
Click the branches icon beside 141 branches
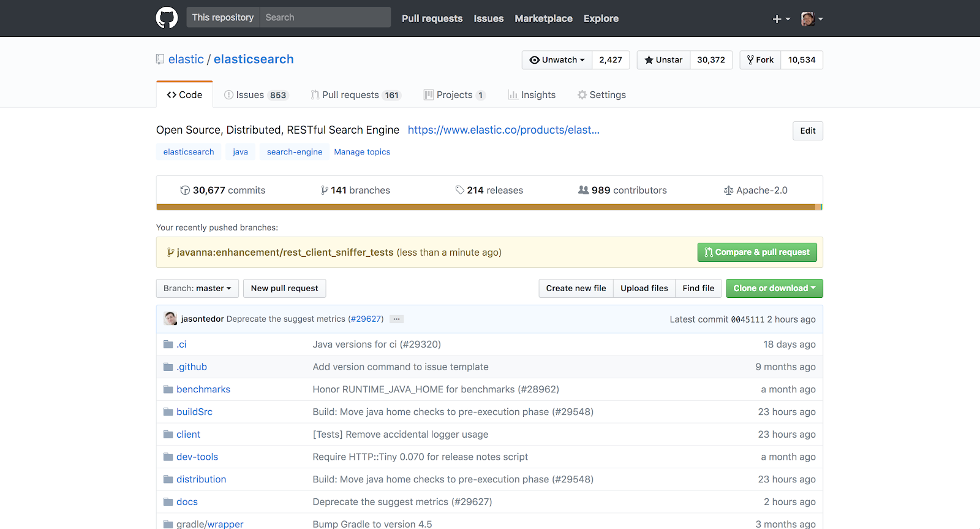click(x=325, y=191)
